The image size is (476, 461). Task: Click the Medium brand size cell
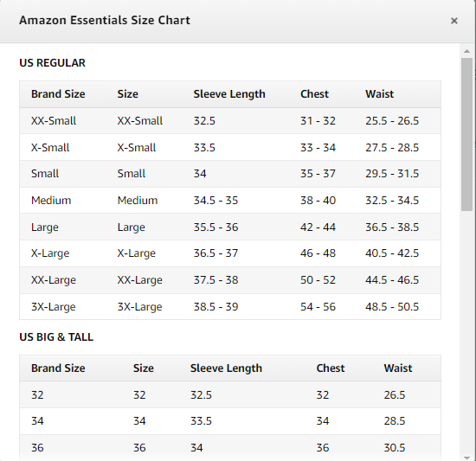tap(51, 200)
